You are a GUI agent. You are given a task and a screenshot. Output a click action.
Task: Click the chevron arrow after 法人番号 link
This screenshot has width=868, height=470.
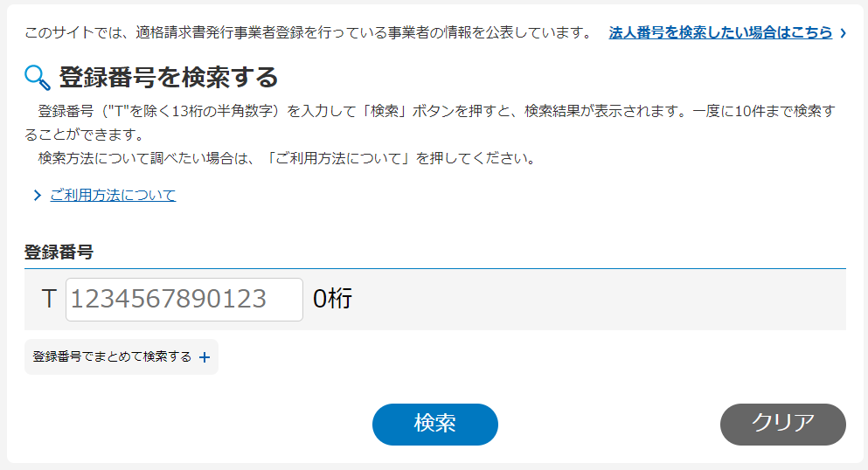pyautogui.click(x=844, y=33)
